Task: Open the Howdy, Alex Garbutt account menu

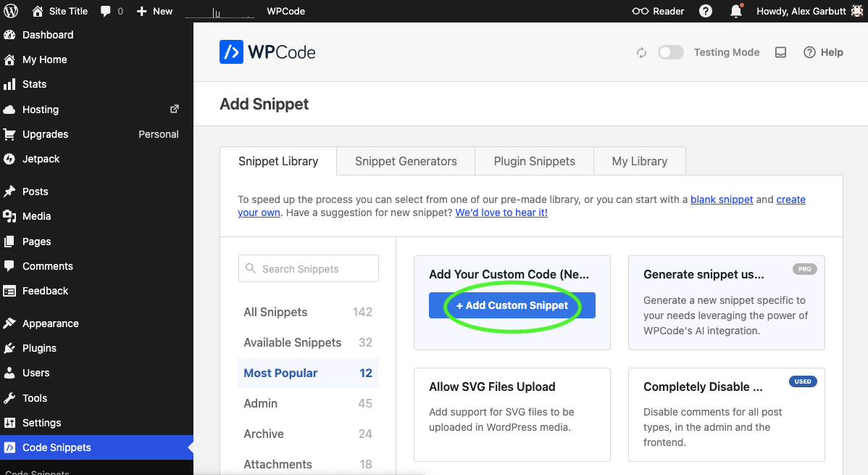Action: [810, 11]
